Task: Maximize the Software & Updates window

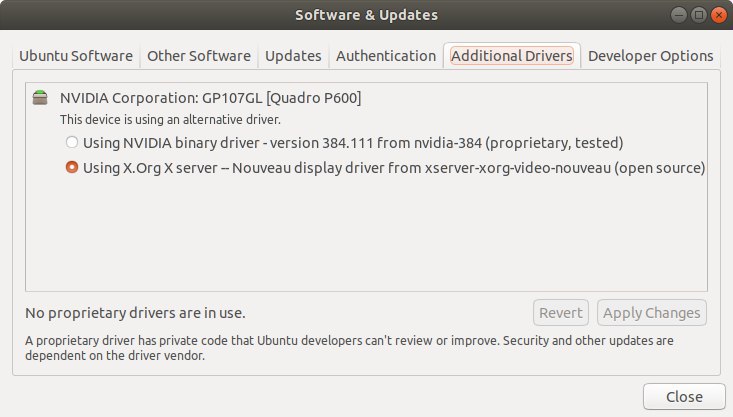Action: [x=698, y=15]
